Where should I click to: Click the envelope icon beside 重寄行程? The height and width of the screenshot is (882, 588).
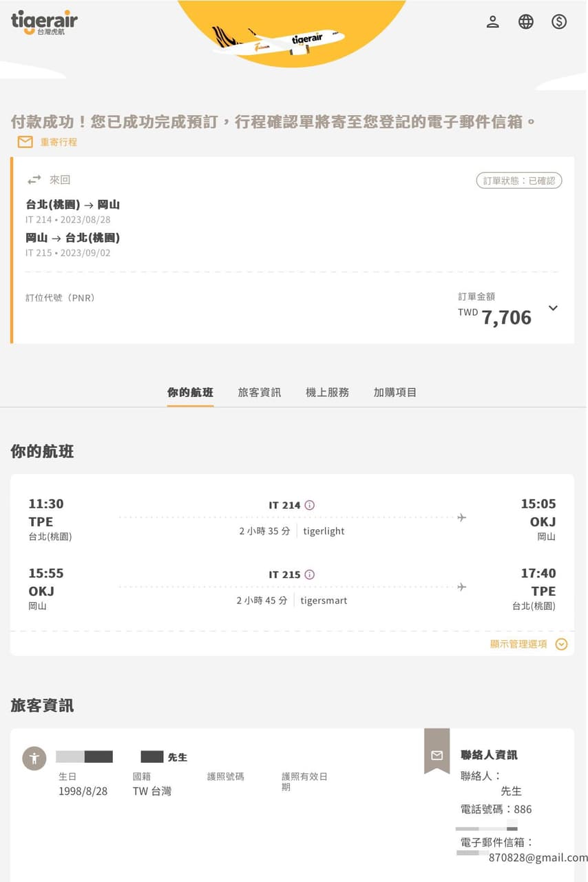[25, 142]
